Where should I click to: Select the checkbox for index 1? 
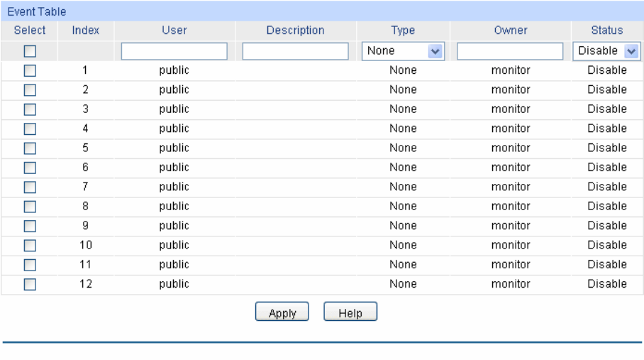[30, 71]
